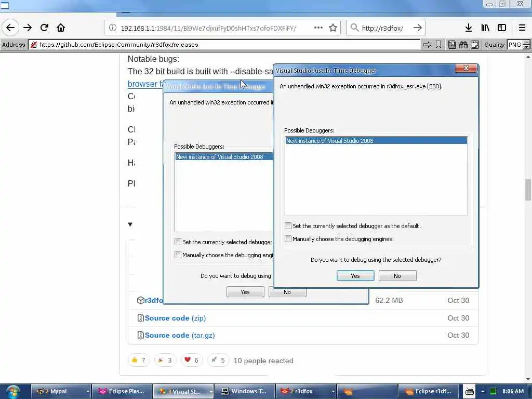Click the taskbar clock showing 8:06 AM

(x=513, y=391)
